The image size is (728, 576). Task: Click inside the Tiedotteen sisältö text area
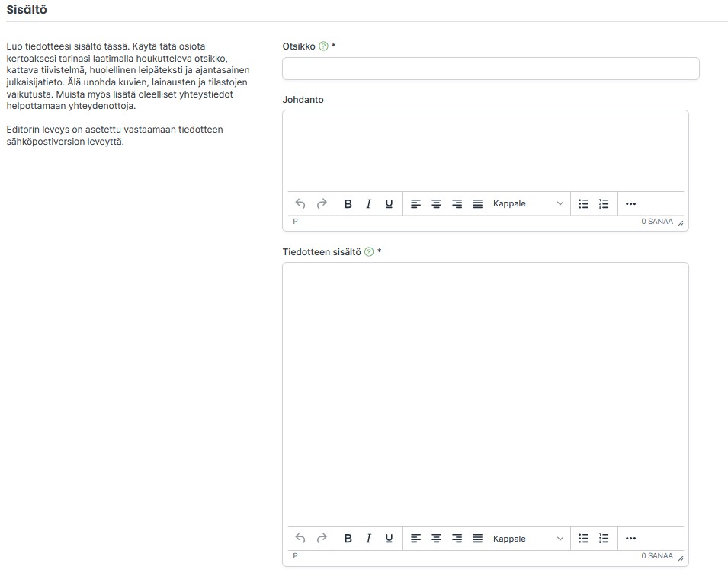tap(486, 395)
